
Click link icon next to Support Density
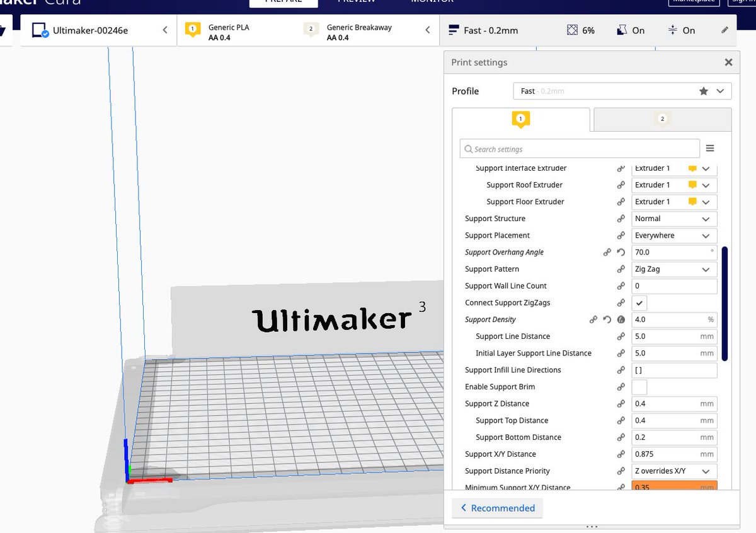[593, 319]
